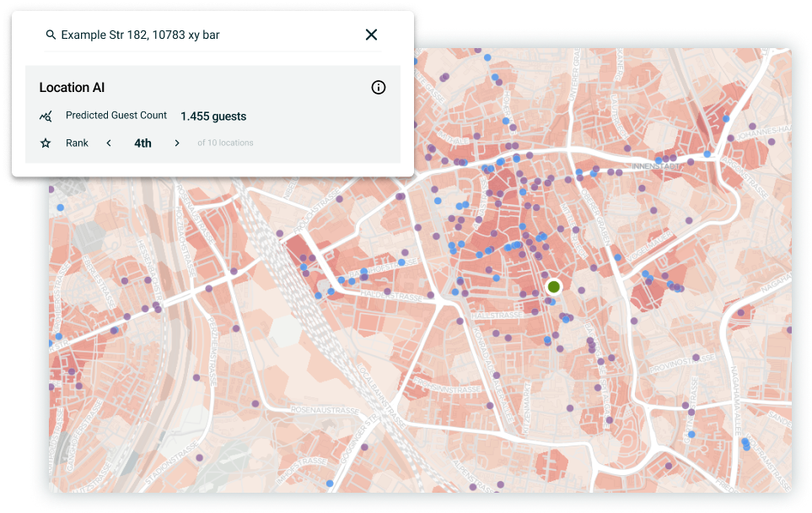This screenshot has width=812, height=513.
Task: Click the KITZENMARKT street label on map
Action: [527, 408]
